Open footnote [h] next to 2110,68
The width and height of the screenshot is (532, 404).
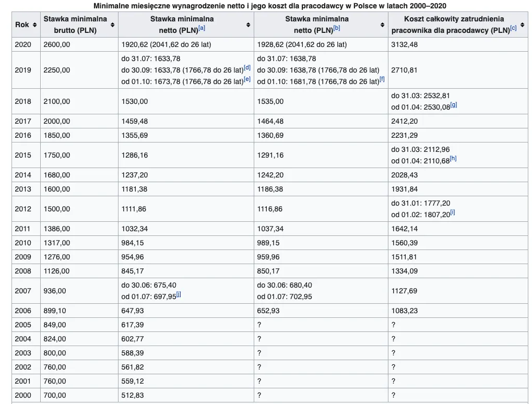(x=453, y=158)
